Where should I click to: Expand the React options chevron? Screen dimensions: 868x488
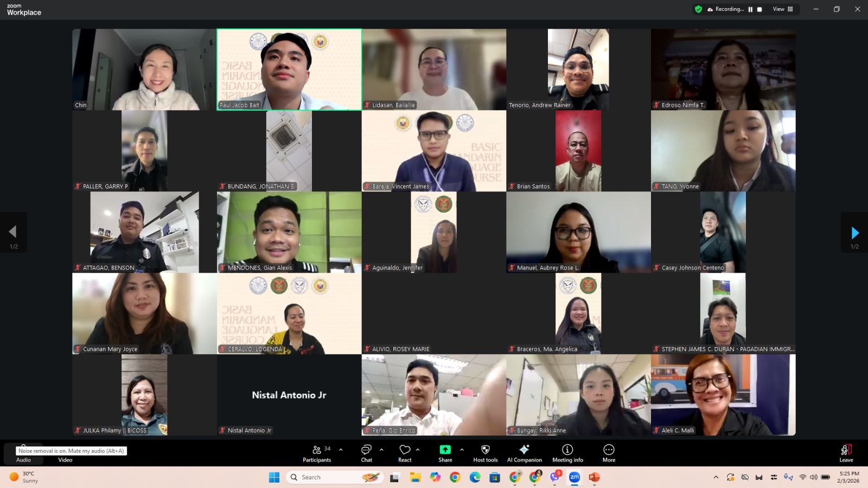click(x=418, y=450)
